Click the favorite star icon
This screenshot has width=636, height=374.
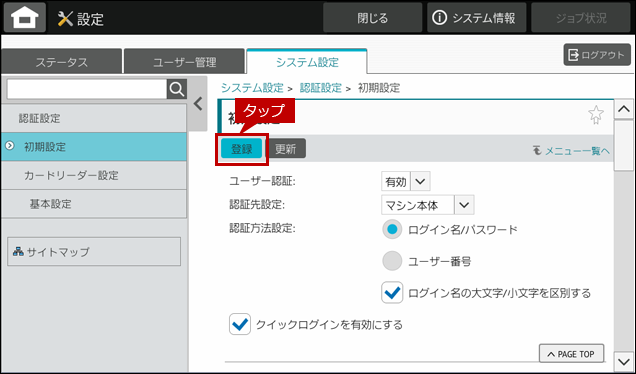point(595,115)
